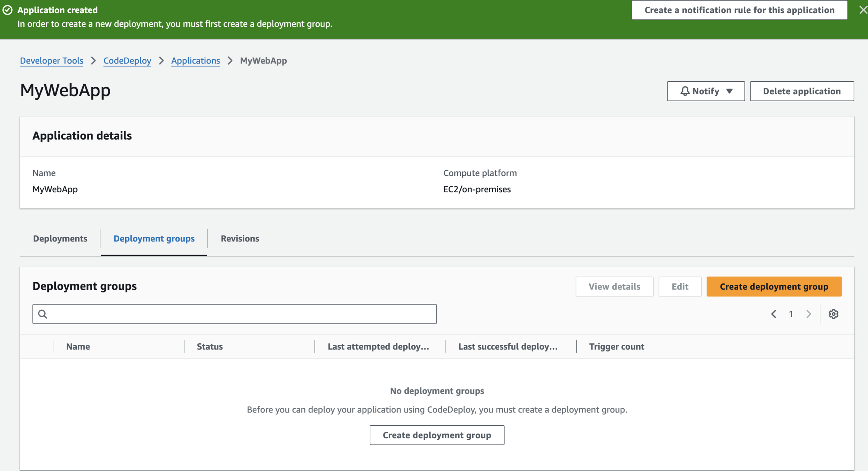Click Create deployment group in empty state

[437, 435]
